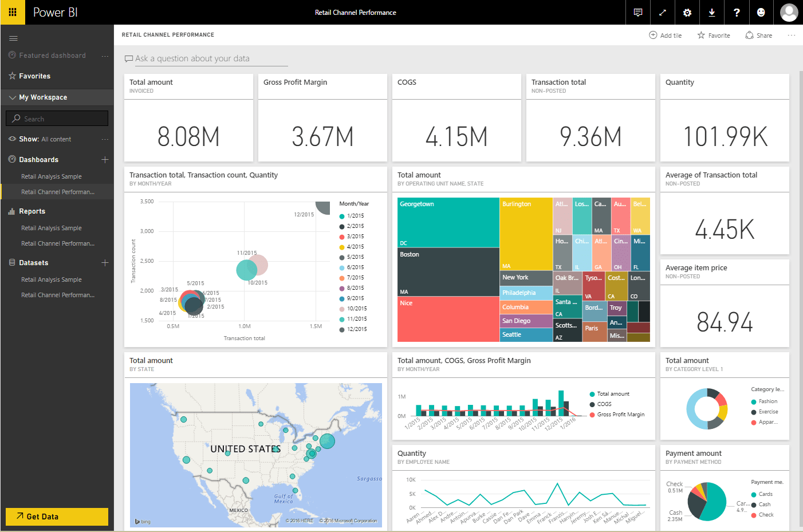Open the Settings gear menu
The image size is (803, 532).
point(687,12)
